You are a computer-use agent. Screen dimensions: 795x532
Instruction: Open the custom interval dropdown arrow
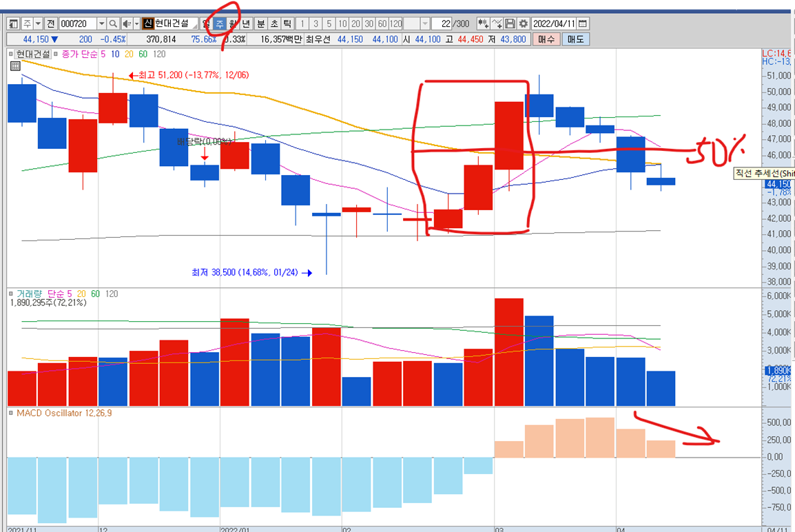click(425, 24)
